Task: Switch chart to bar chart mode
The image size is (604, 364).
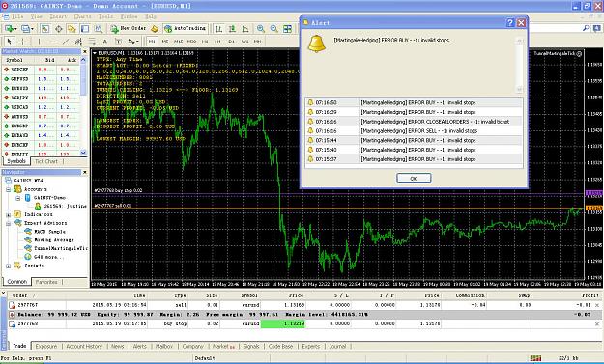Action: click(x=218, y=28)
